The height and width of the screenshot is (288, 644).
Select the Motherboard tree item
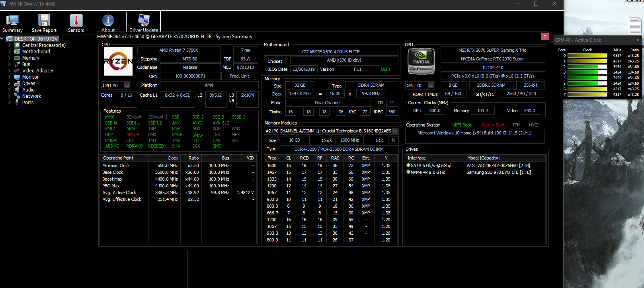pos(36,51)
